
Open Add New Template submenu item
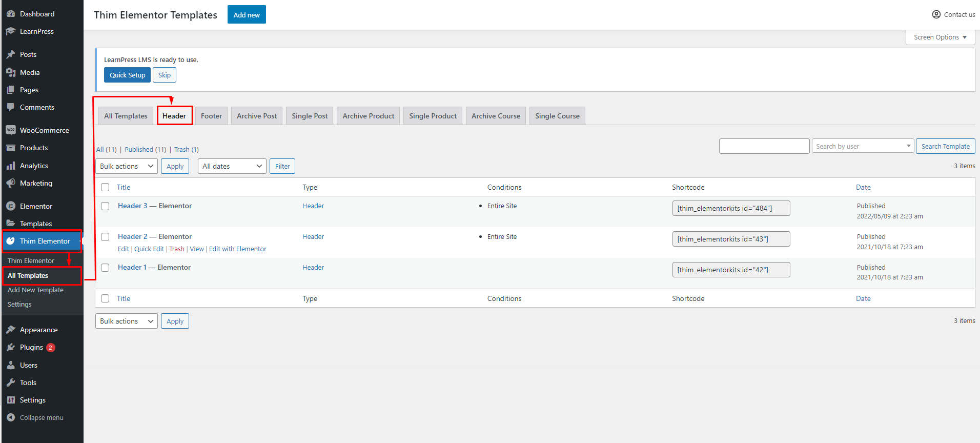(35, 290)
